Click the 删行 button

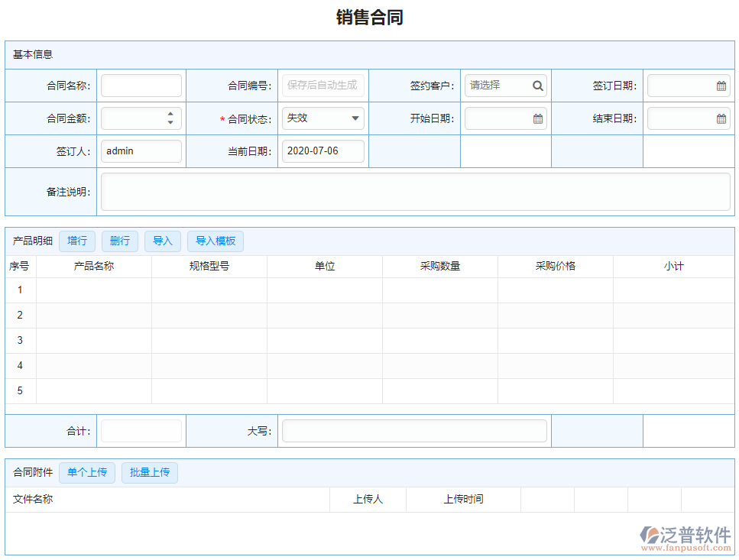pos(120,241)
